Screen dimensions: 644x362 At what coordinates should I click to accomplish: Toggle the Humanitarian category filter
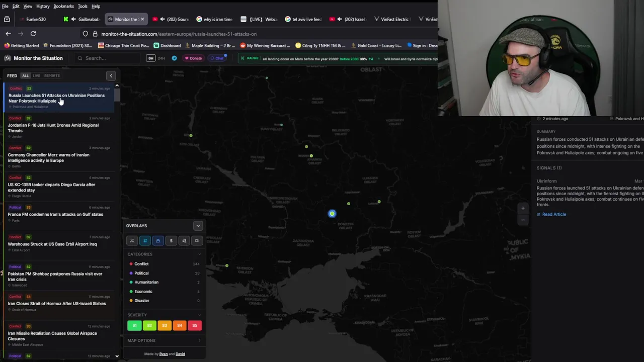[x=164, y=282]
